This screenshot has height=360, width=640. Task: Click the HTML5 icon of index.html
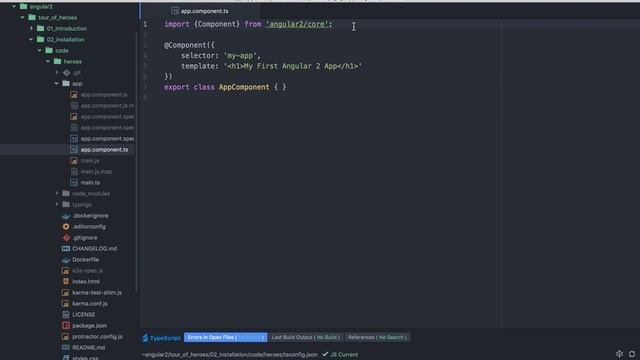pyautogui.click(x=66, y=282)
